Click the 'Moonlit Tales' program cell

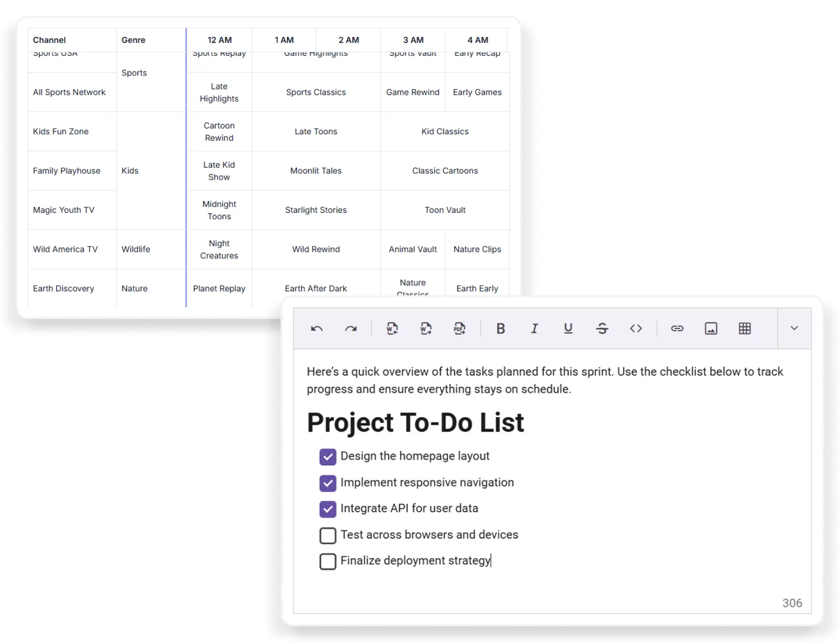(316, 171)
